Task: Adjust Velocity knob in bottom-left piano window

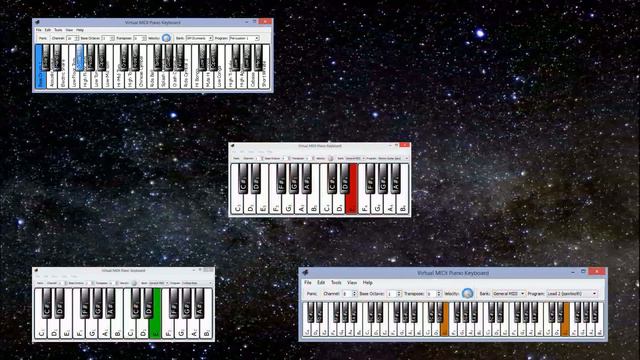Action: point(134,283)
